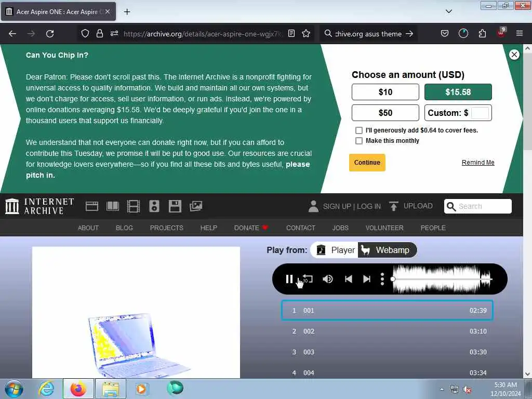List all tabs dropdown arrow
Image resolution: width=532 pixels, height=399 pixels.
click(448, 11)
